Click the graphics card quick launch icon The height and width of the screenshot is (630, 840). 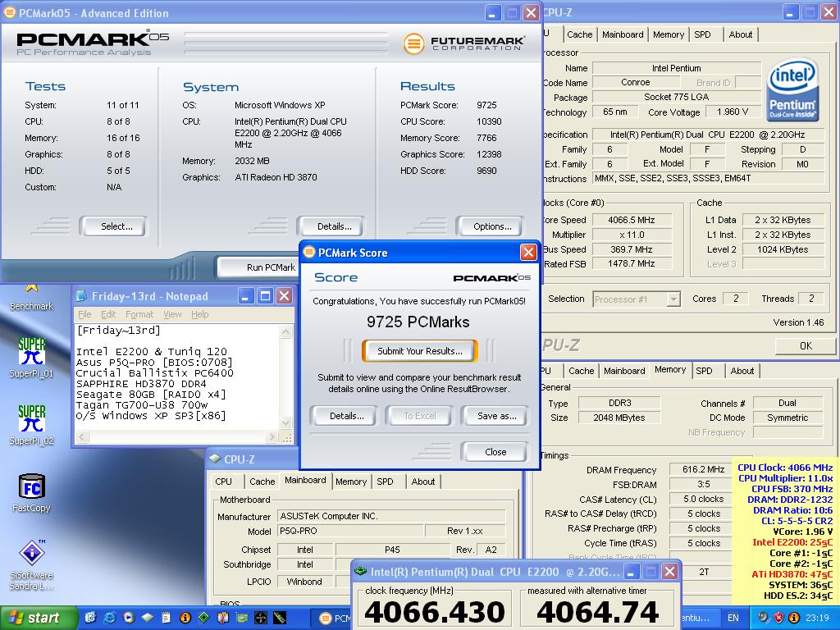242,618
